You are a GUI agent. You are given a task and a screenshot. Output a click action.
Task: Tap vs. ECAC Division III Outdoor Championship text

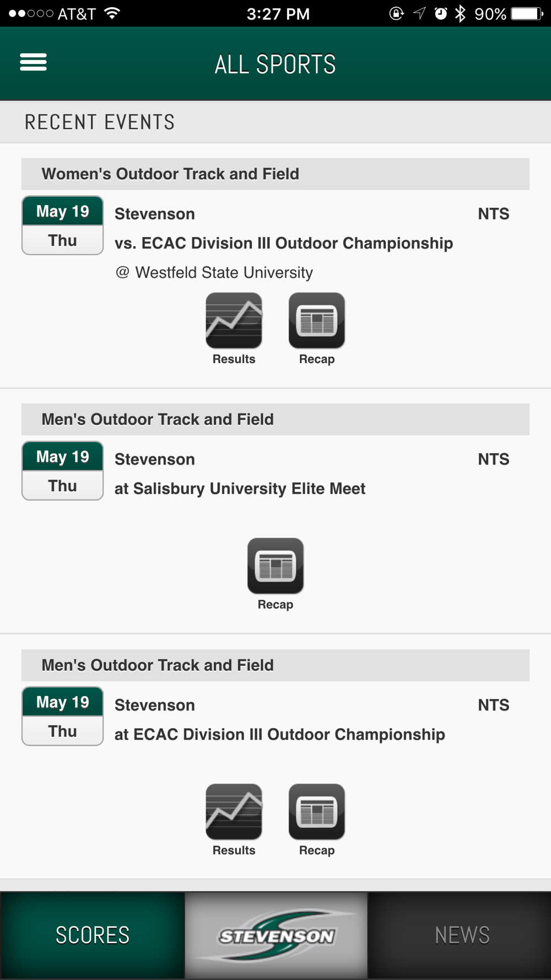pos(284,243)
